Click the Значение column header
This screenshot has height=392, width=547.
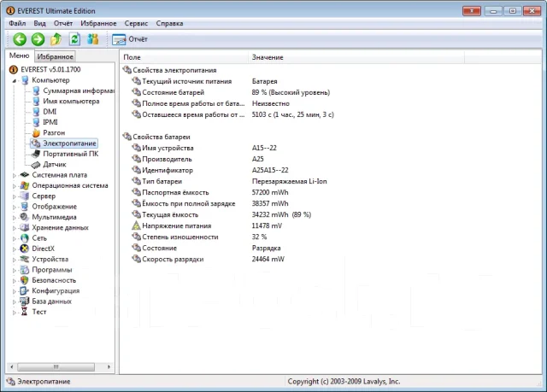[x=356, y=57]
